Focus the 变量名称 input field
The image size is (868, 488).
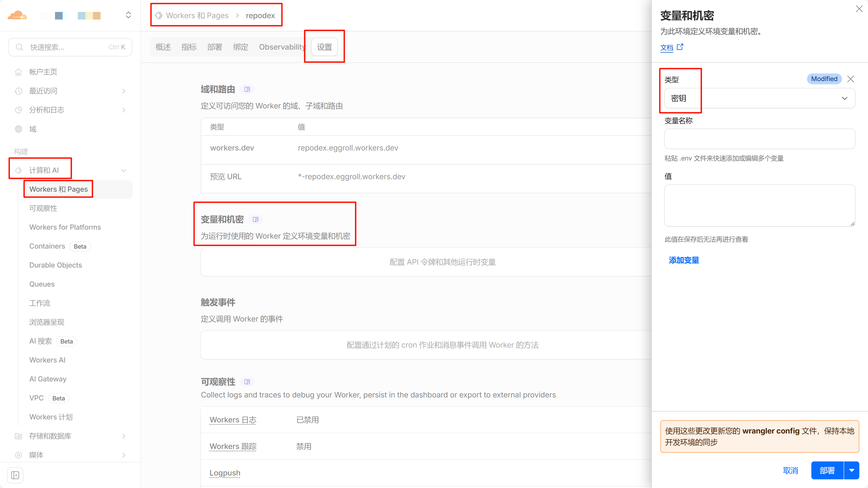(x=759, y=139)
